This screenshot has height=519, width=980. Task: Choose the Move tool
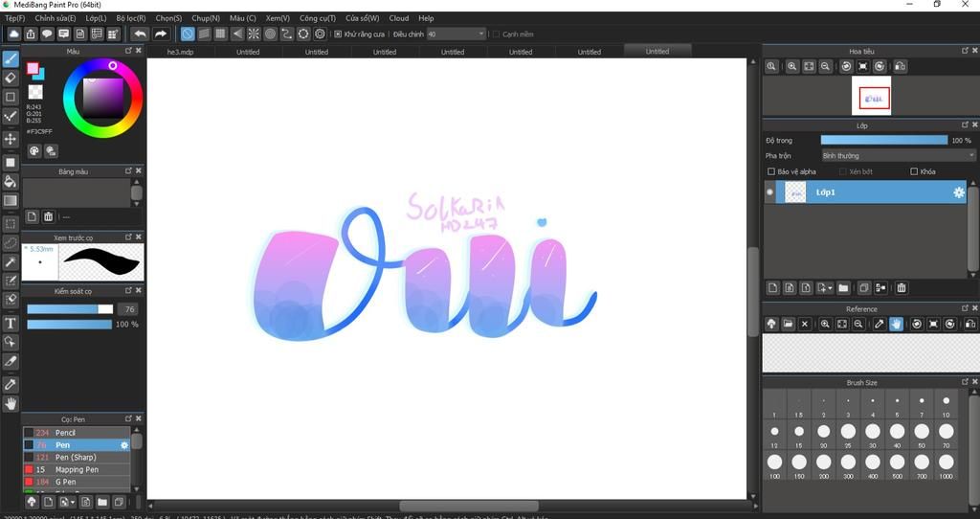coord(11,138)
